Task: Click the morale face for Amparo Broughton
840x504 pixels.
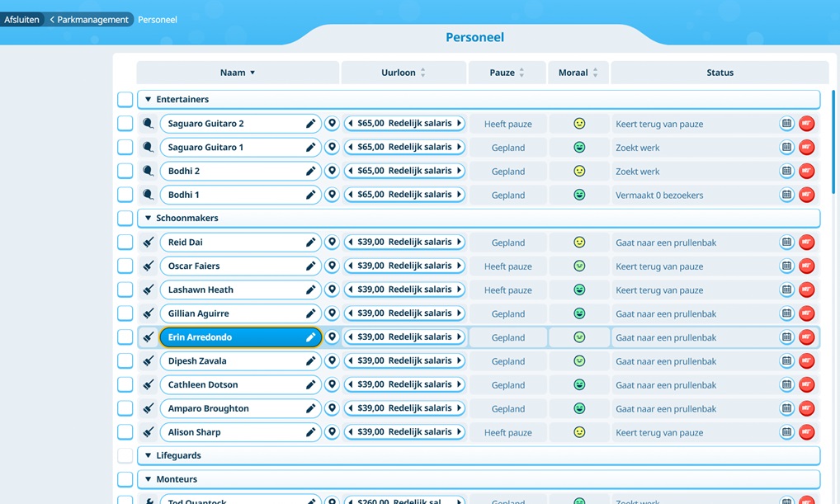Action: [579, 408]
